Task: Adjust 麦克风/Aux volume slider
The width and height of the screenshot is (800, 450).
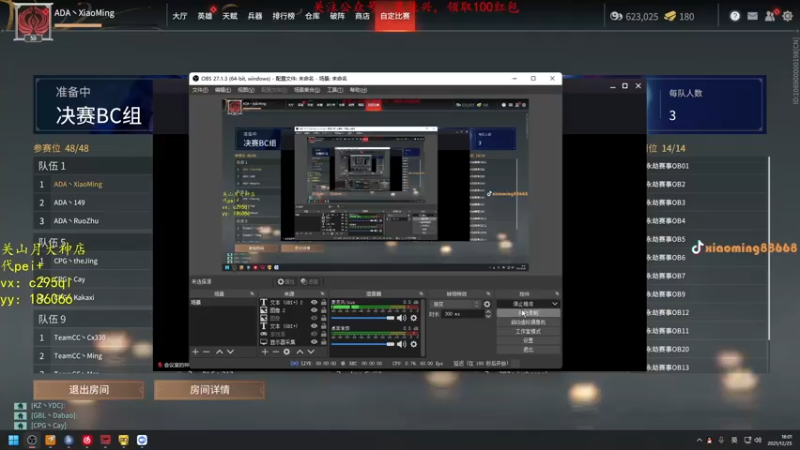Action: (x=363, y=318)
